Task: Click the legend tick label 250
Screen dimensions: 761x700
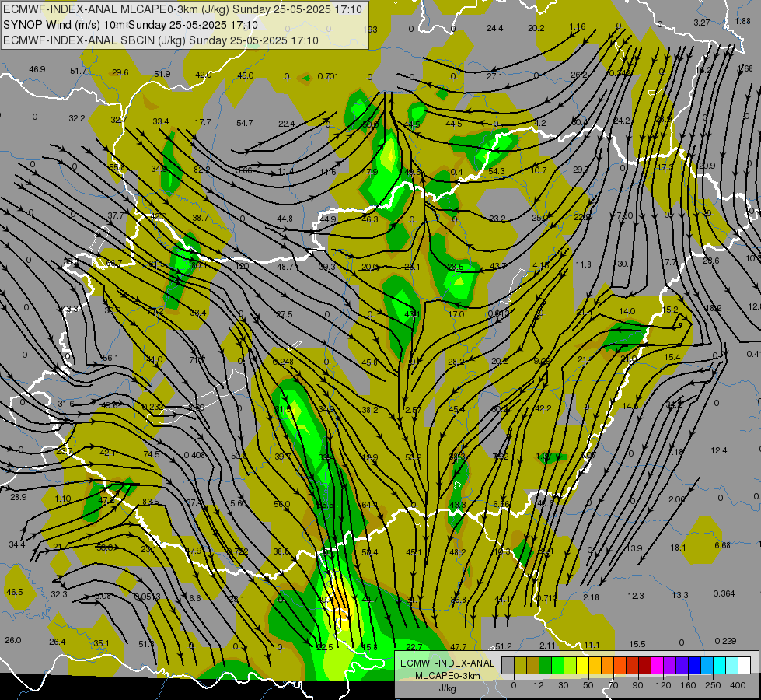Action: (713, 685)
